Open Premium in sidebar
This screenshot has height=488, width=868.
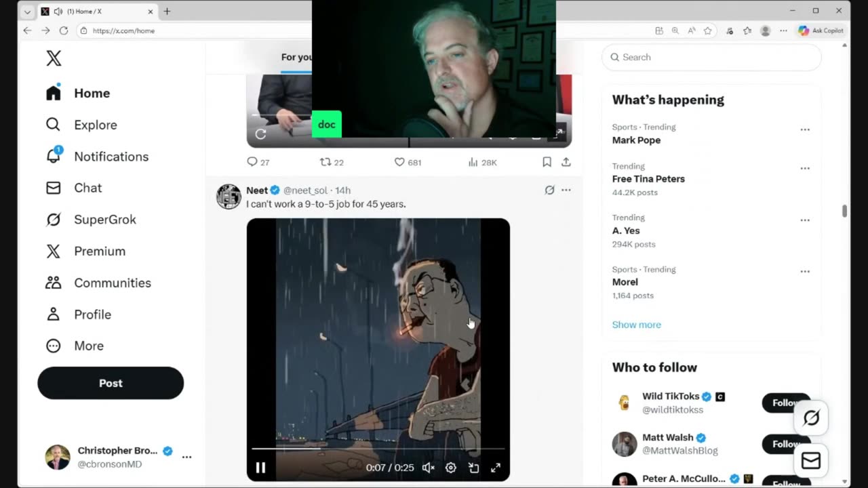click(x=85, y=251)
